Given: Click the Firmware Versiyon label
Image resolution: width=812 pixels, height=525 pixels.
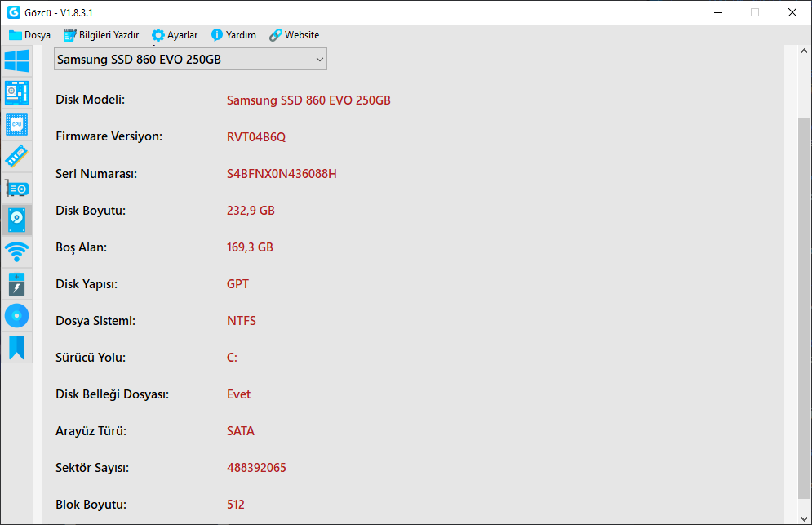Looking at the screenshot, I should tap(109, 136).
